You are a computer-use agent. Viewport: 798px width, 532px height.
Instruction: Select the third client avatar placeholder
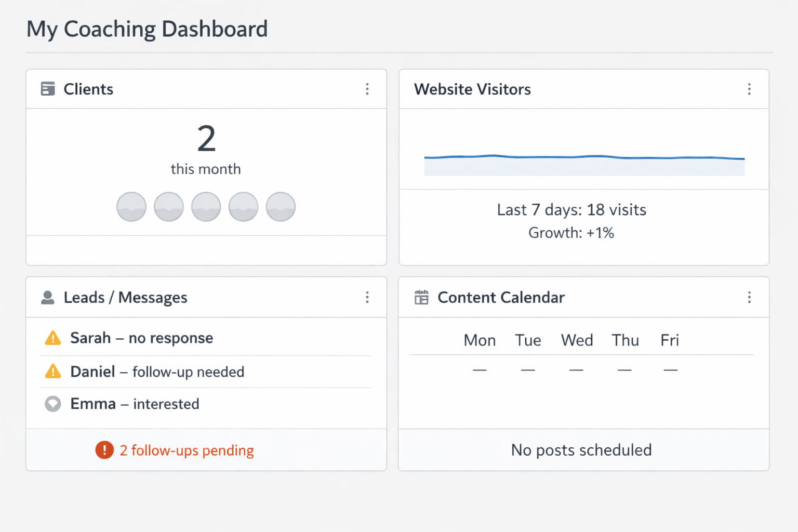206,207
